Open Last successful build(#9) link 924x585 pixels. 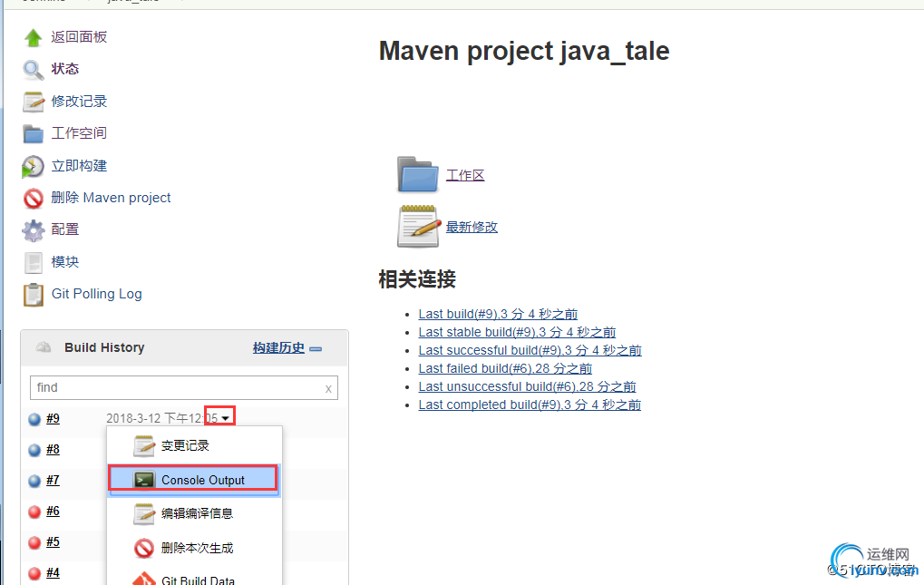(x=530, y=350)
